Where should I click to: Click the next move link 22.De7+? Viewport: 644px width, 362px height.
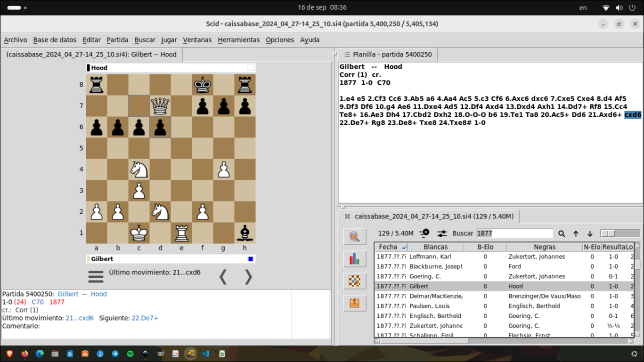point(145,318)
